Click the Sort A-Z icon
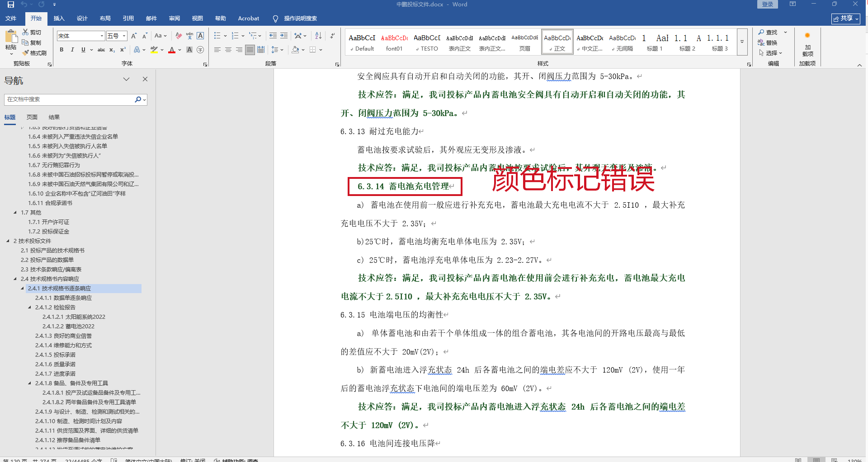 (x=318, y=36)
